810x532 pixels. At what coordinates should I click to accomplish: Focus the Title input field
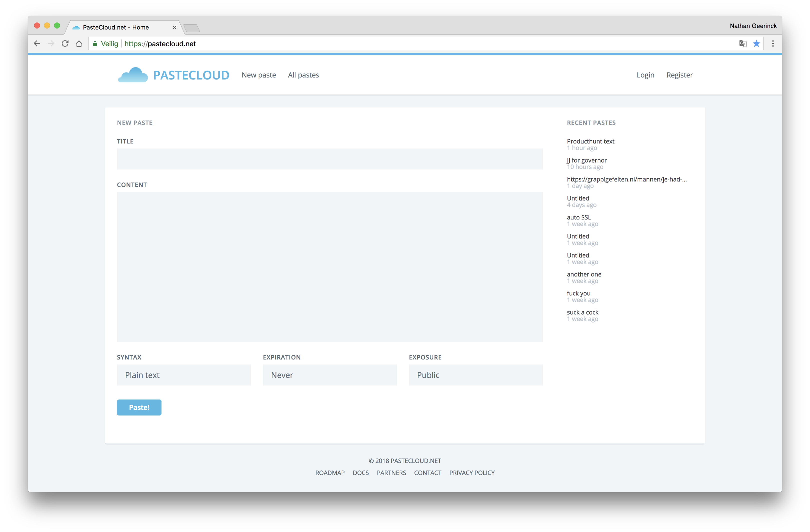[x=329, y=159]
